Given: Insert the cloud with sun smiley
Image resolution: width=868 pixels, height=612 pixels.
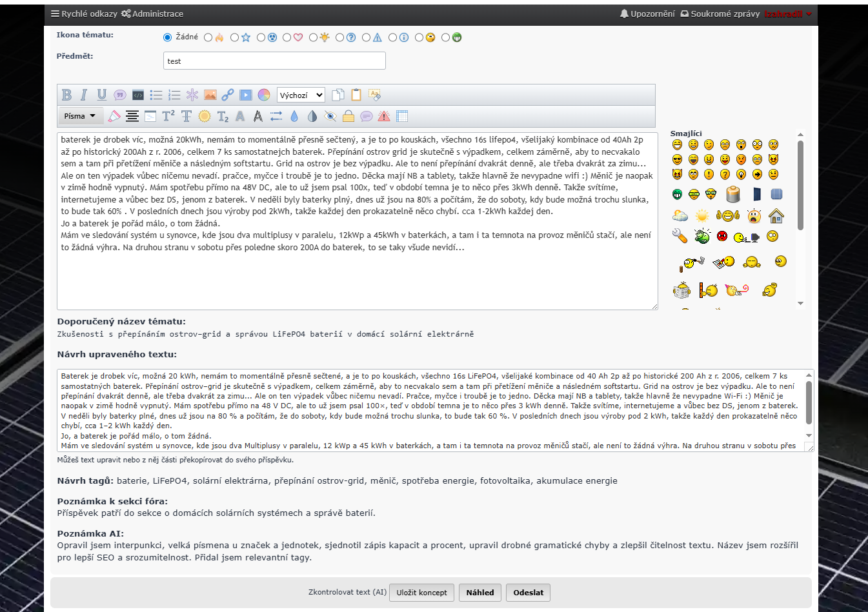Looking at the screenshot, I should (x=680, y=215).
